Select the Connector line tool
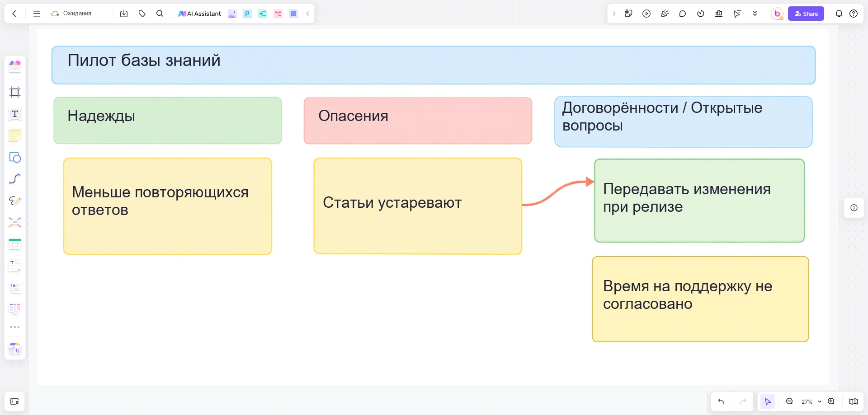This screenshot has height=415, width=868. pos(15,179)
